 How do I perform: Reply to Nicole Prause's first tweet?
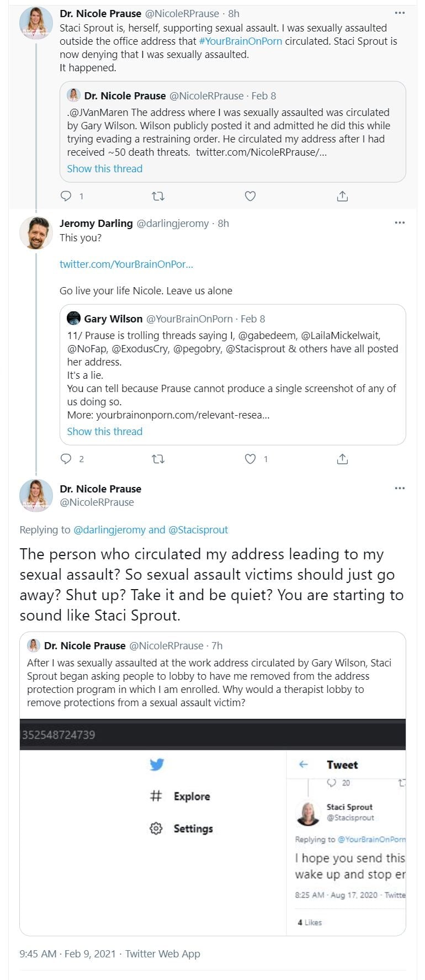click(x=66, y=196)
